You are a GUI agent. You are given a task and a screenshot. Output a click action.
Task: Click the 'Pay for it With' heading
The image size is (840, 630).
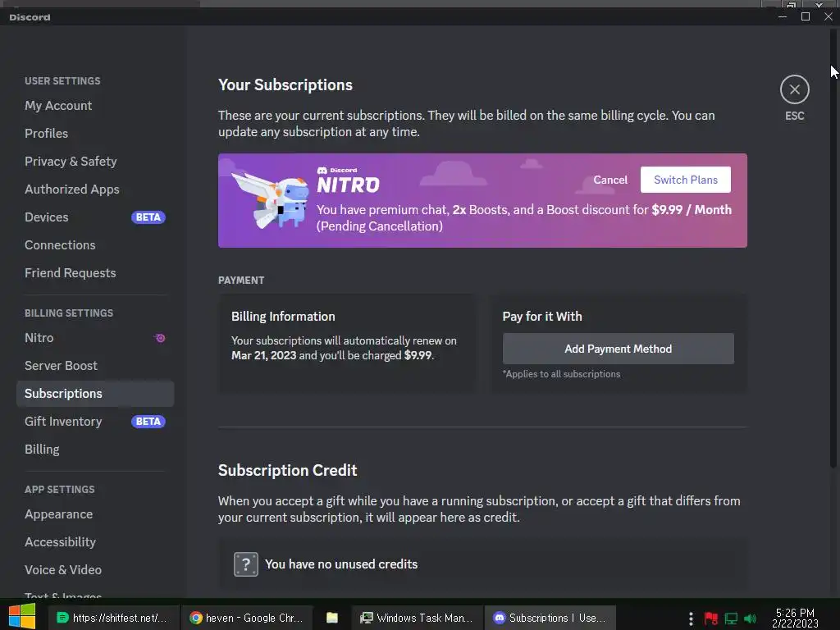542,317
